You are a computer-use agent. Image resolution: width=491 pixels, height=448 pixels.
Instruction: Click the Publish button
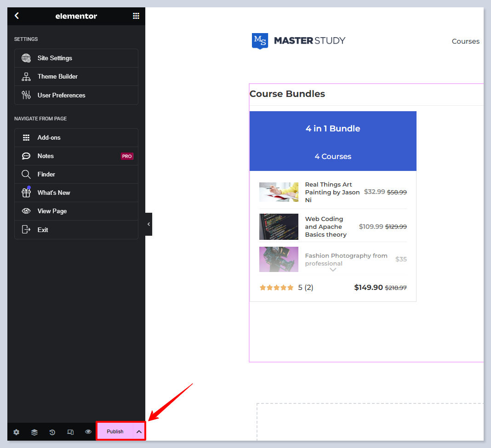115,431
